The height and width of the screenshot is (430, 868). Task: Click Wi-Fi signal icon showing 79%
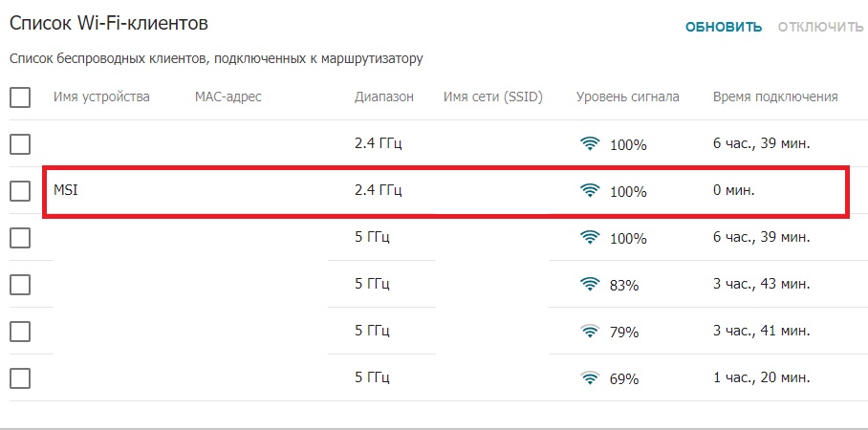pyautogui.click(x=590, y=331)
